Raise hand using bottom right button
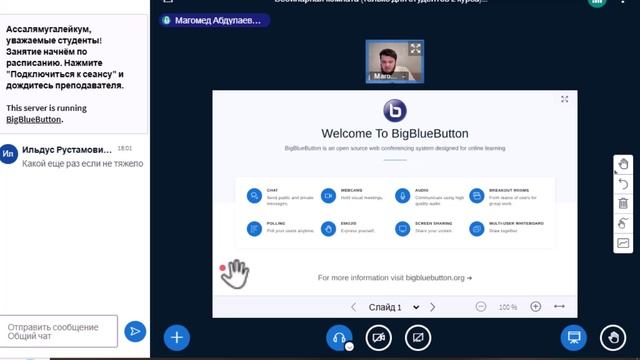Image resolution: width=640 pixels, height=360 pixels. pos(613,338)
